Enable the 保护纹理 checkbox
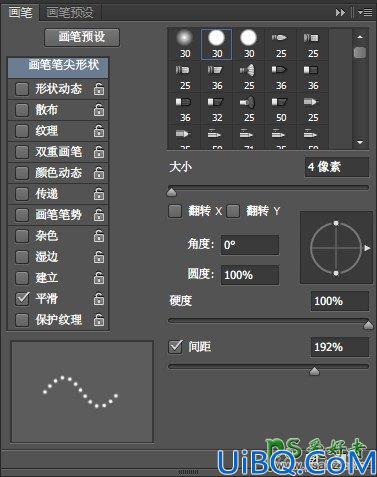Viewport: 377px width, 477px height. (x=22, y=320)
